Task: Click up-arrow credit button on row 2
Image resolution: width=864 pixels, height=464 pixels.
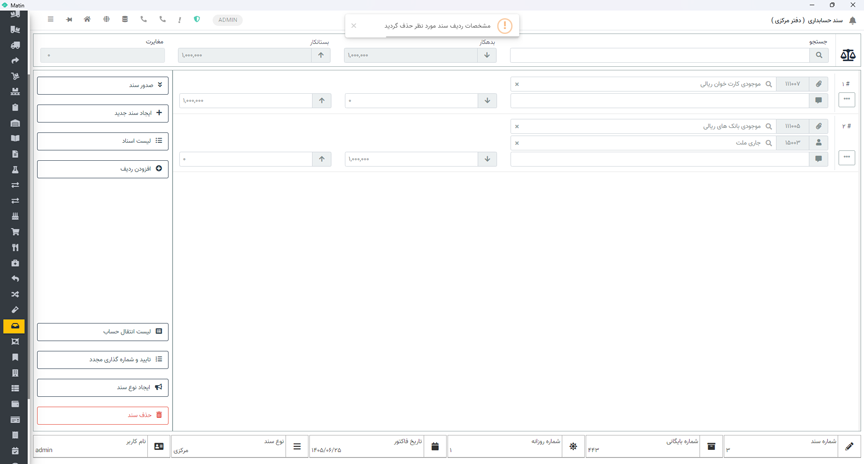Action: pos(322,159)
